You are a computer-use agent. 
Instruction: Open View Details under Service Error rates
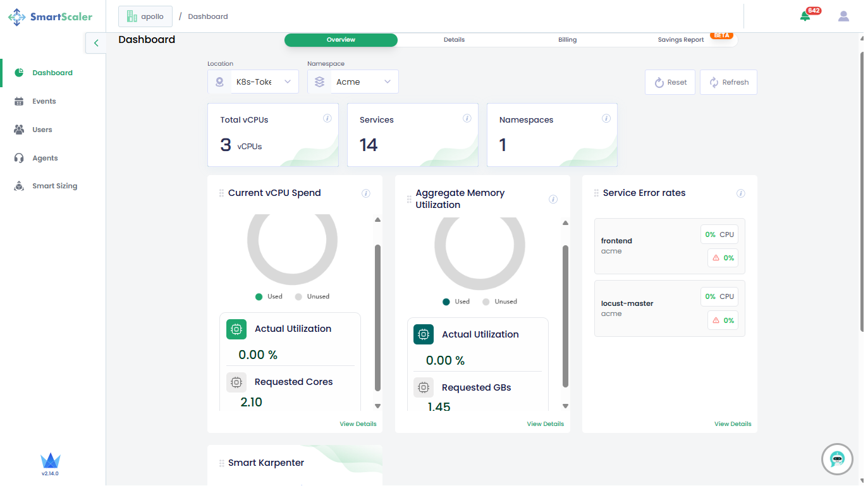click(x=733, y=424)
